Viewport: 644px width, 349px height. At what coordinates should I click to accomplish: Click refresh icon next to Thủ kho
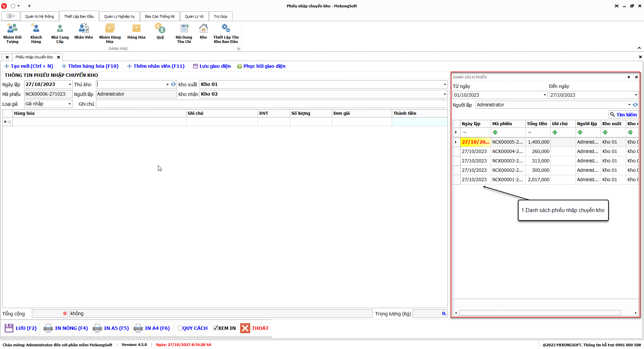point(173,85)
